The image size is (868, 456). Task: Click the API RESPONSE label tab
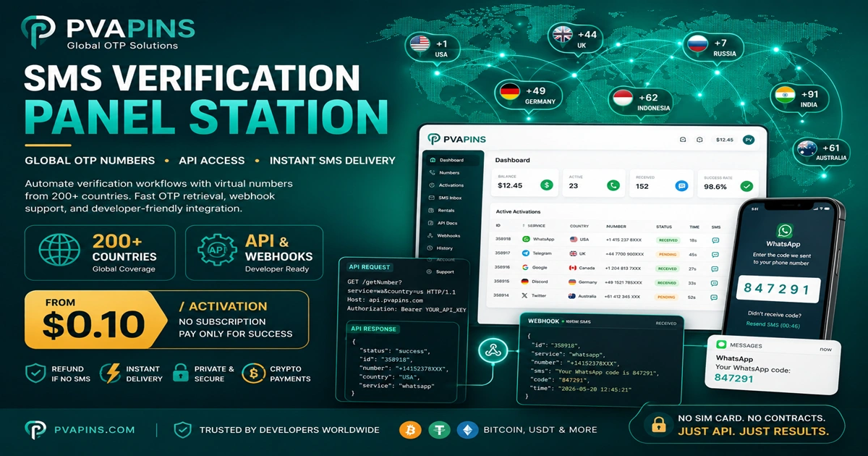tap(373, 329)
